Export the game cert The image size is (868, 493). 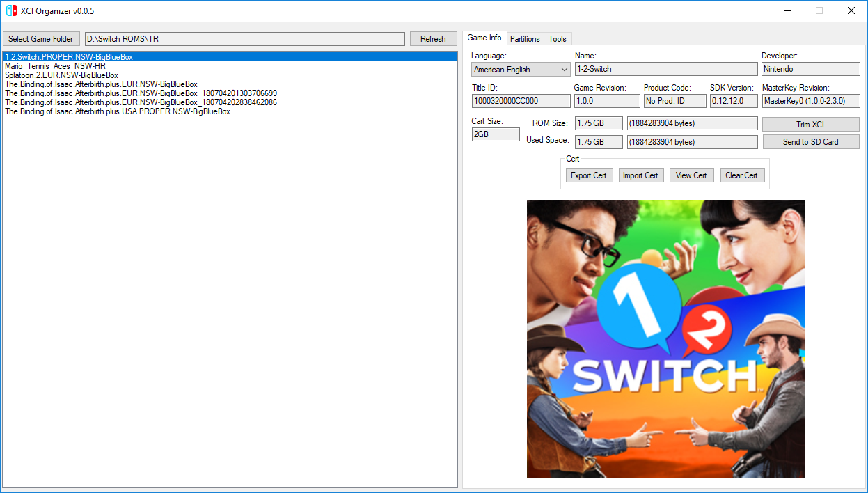pos(589,175)
